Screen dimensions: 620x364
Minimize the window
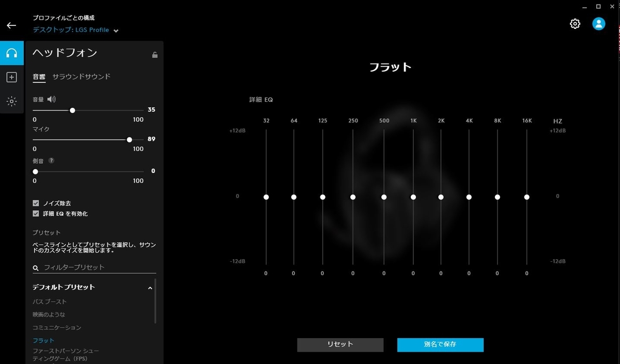pyautogui.click(x=584, y=7)
